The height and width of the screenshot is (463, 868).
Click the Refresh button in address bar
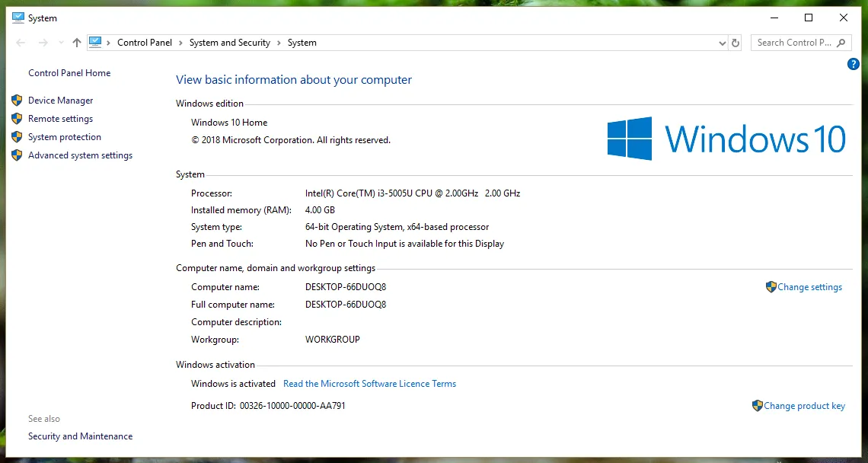click(x=736, y=43)
